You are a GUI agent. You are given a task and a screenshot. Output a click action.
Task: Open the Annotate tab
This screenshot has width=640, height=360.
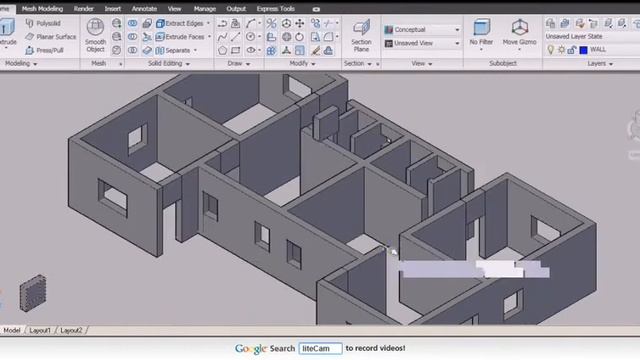pyautogui.click(x=144, y=9)
